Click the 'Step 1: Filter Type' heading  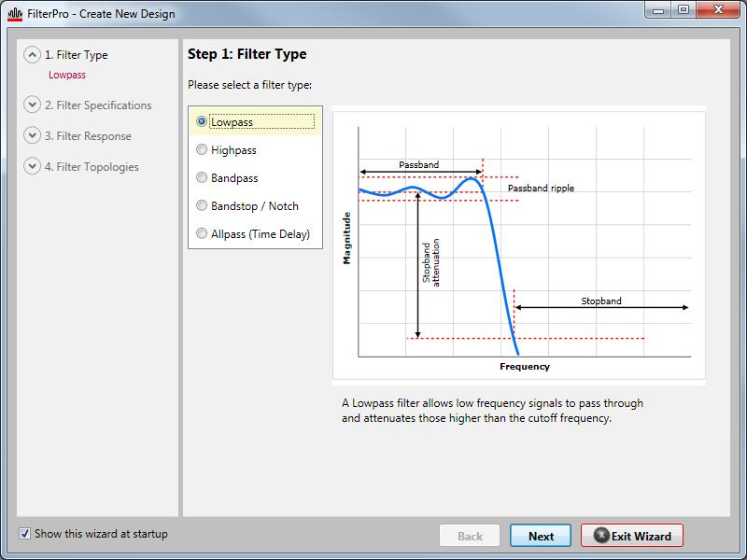247,54
